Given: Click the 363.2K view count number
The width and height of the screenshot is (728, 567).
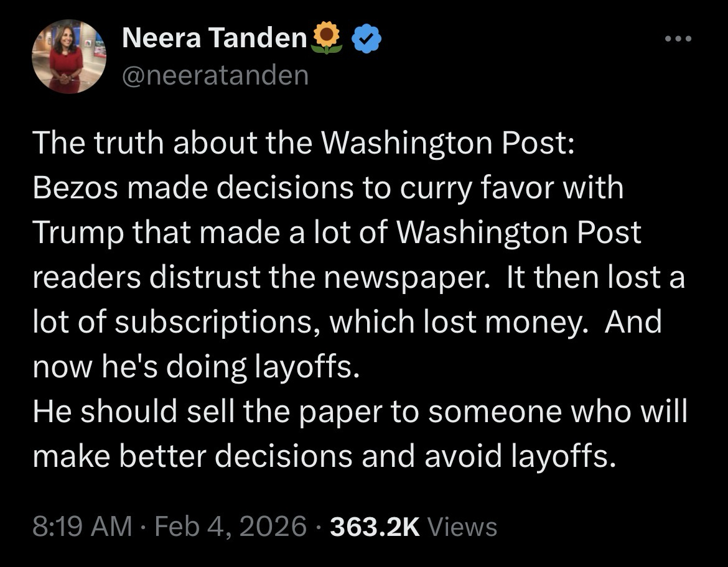Looking at the screenshot, I should [x=375, y=526].
